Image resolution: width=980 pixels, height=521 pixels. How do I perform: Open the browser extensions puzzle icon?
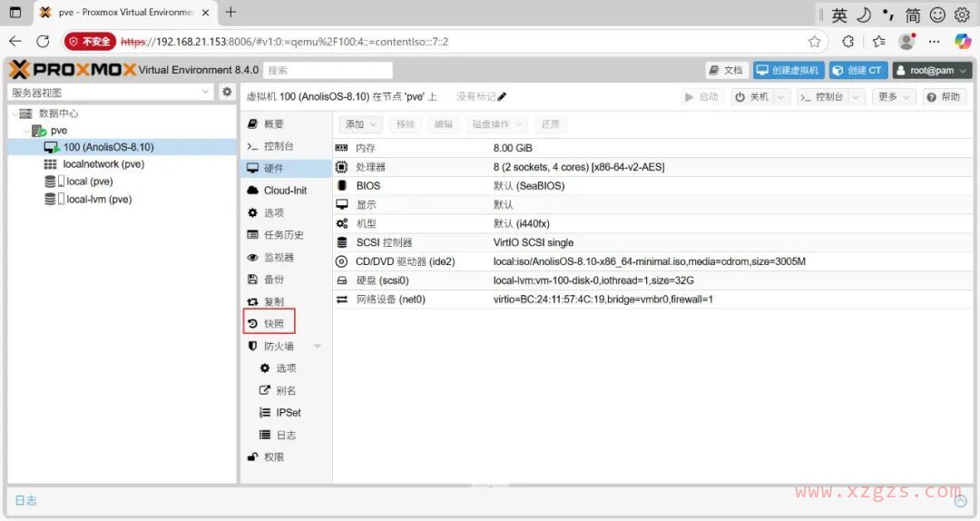pos(848,41)
